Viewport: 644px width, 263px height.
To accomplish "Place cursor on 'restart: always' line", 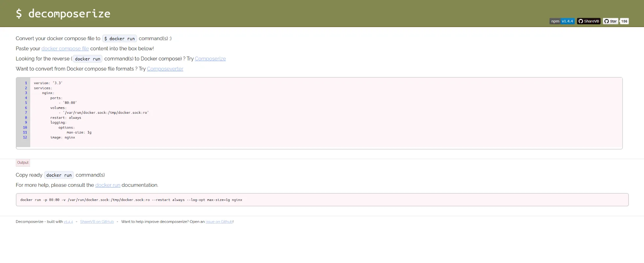I will [x=66, y=118].
